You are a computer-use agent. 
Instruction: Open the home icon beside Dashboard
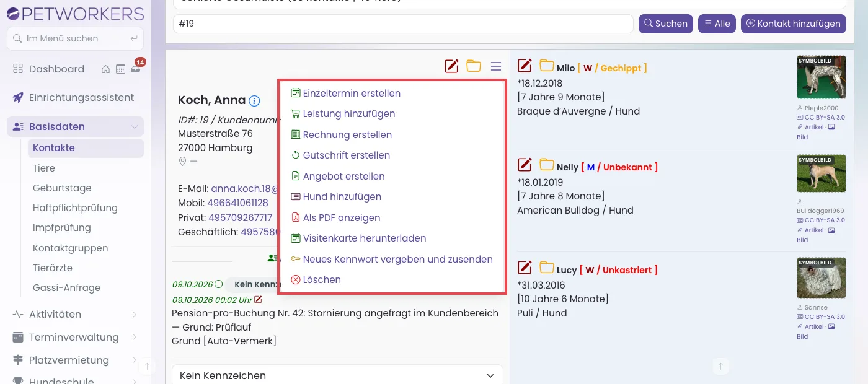tap(106, 69)
